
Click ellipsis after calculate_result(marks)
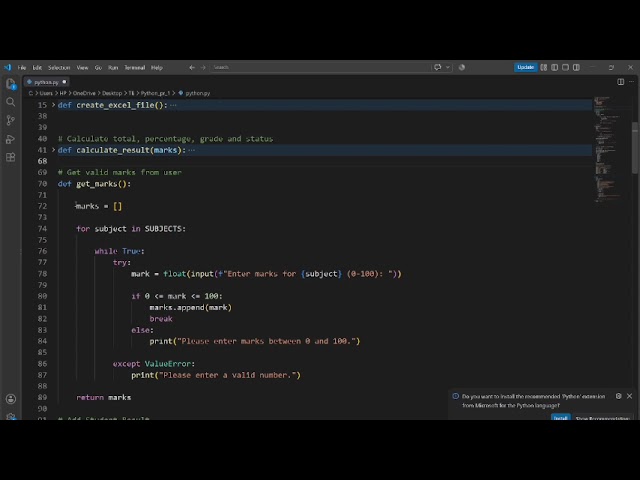[191, 150]
